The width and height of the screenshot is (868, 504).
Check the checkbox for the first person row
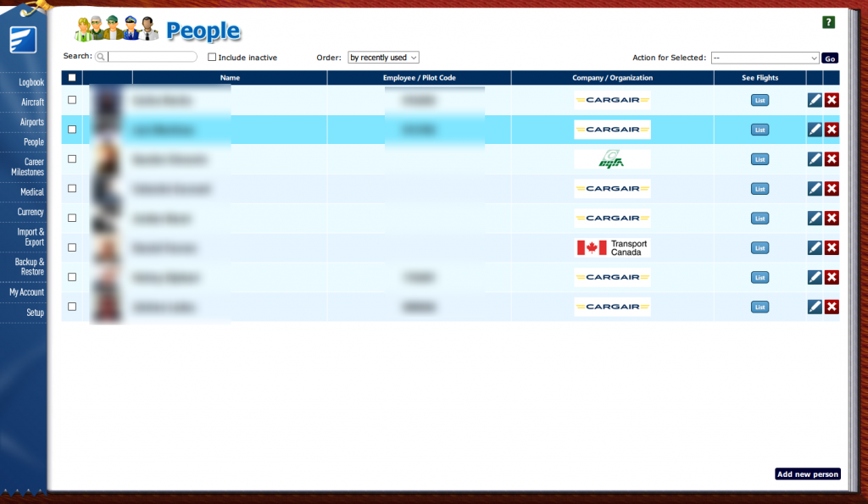[72, 100]
